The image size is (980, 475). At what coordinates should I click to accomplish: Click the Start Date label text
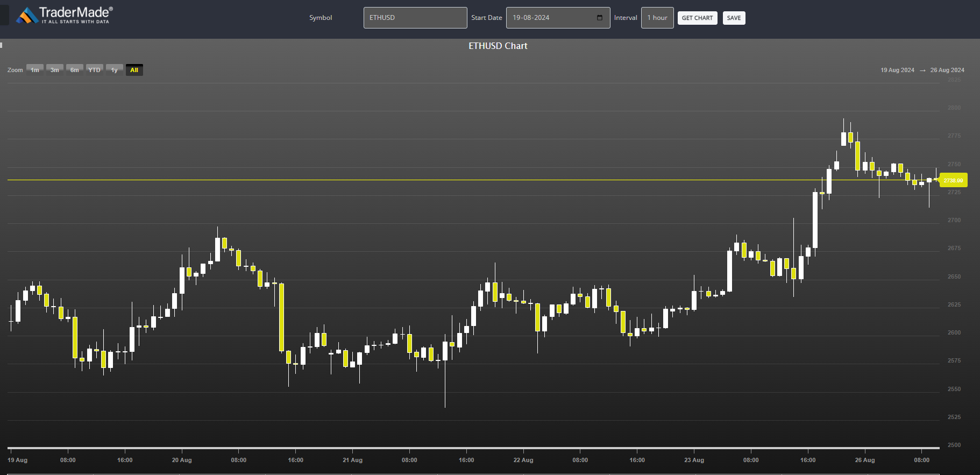tap(487, 18)
